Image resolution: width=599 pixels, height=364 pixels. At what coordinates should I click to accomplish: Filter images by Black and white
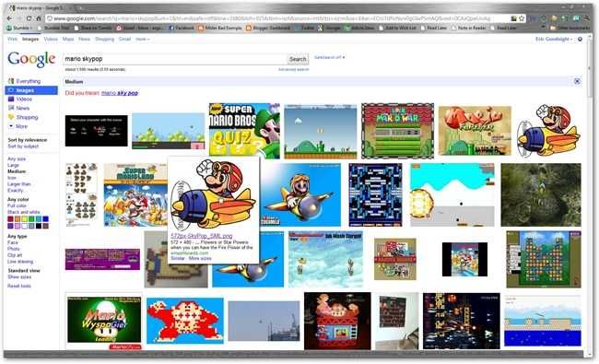(x=23, y=212)
